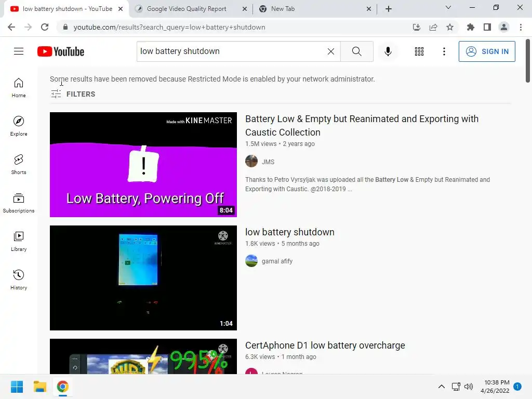Open YouTube settings three-dot menu
The width and height of the screenshot is (532, 399).
(444, 51)
